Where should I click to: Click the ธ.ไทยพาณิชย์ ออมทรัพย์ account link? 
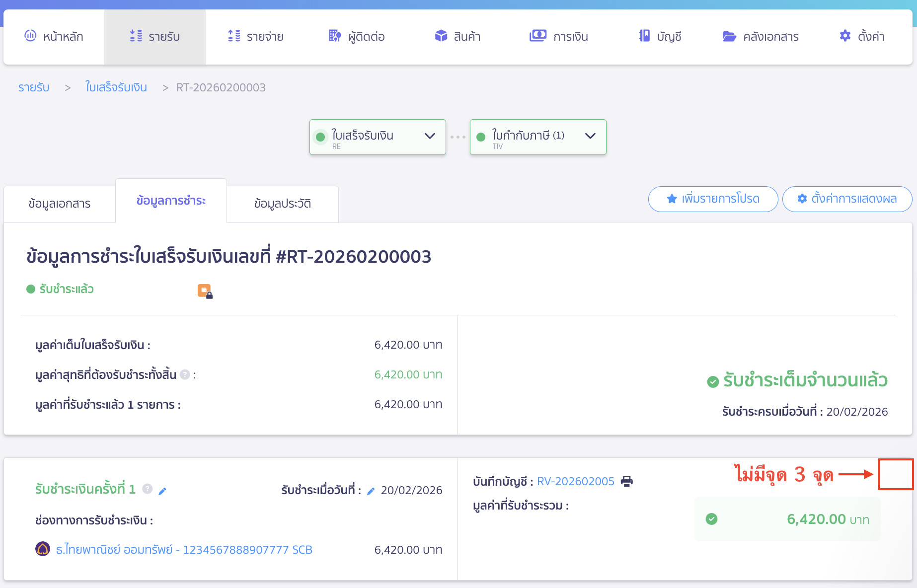click(184, 550)
